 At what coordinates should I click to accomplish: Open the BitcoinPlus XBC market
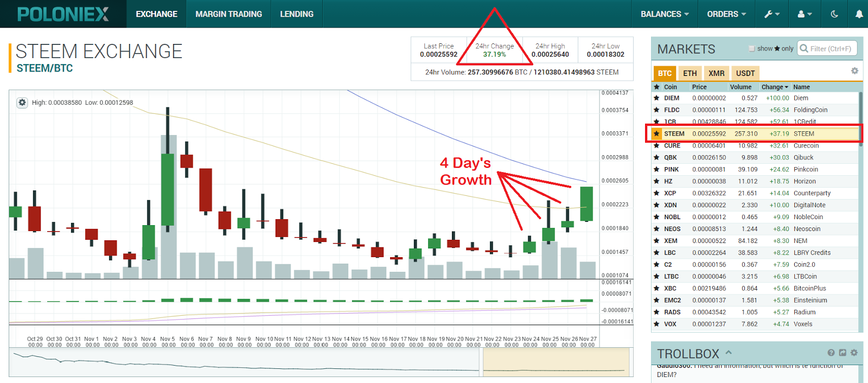pyautogui.click(x=755, y=289)
